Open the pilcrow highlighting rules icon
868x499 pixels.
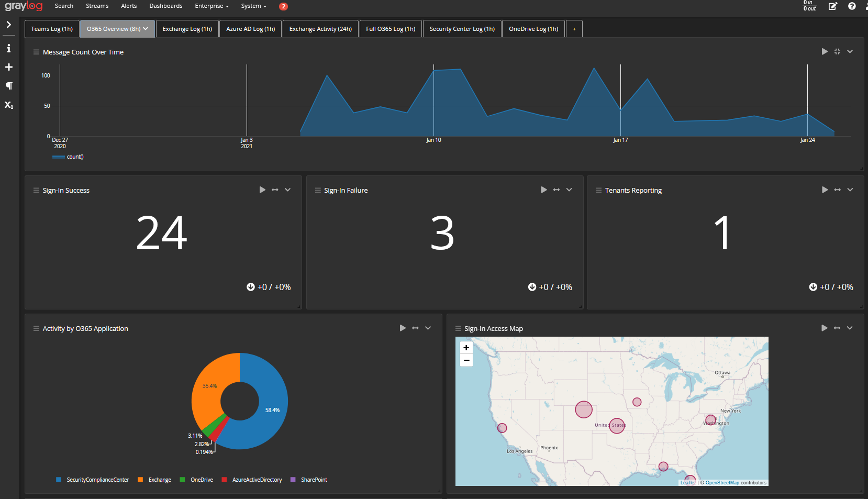pyautogui.click(x=9, y=86)
